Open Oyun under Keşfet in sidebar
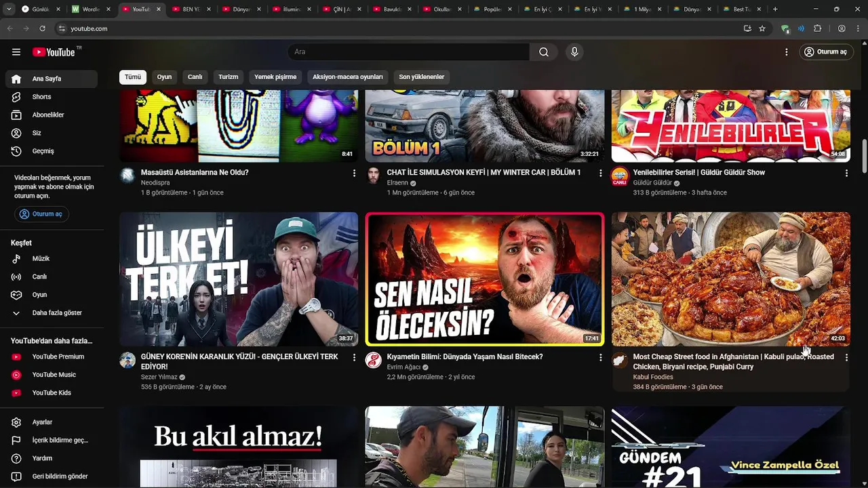The image size is (868, 488). coord(52,295)
